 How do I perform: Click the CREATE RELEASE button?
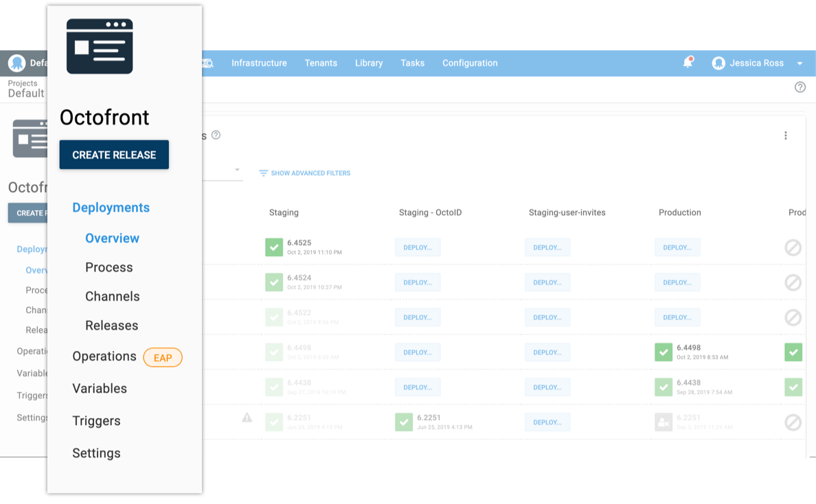[x=114, y=154]
